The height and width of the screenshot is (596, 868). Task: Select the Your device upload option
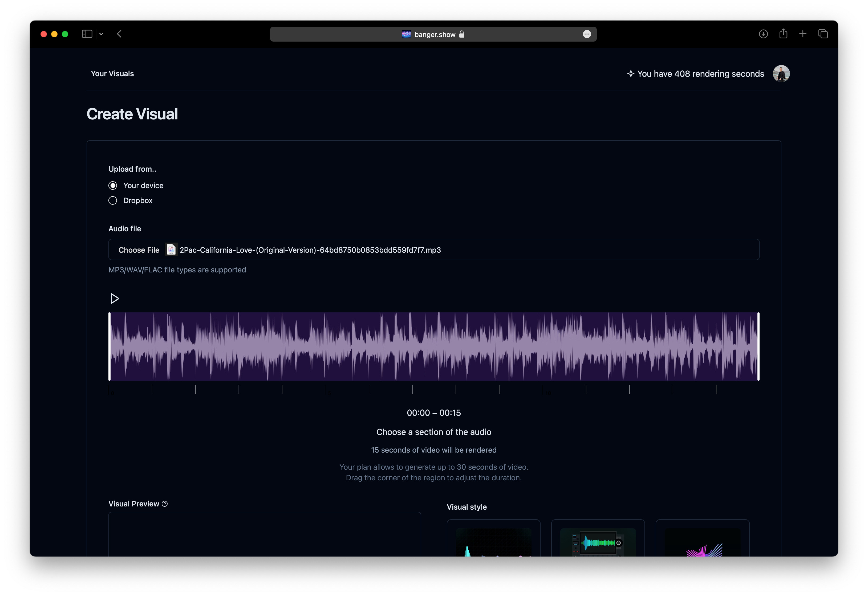(x=112, y=185)
